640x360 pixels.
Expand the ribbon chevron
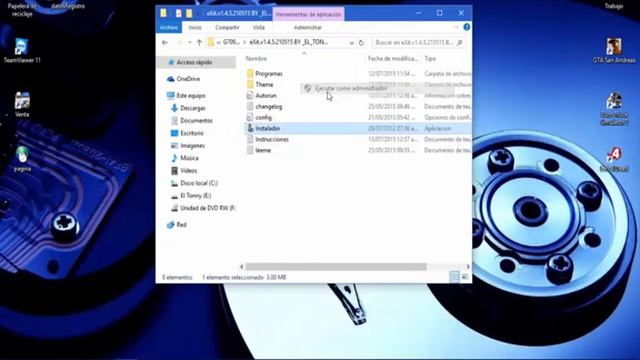point(456,27)
